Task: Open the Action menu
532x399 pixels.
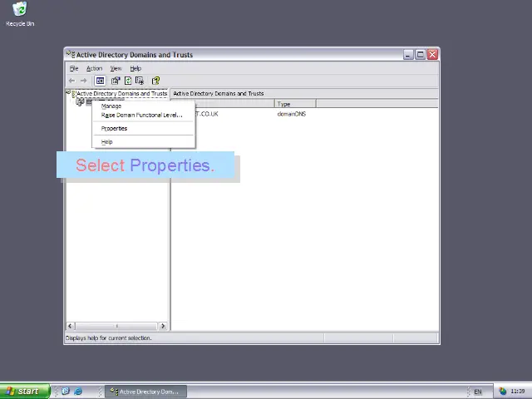Action: tap(94, 68)
